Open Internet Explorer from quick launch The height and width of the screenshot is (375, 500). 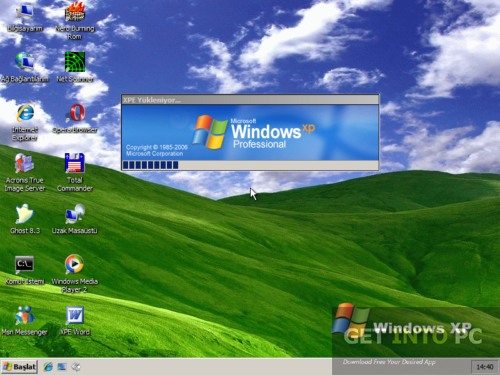point(48,367)
